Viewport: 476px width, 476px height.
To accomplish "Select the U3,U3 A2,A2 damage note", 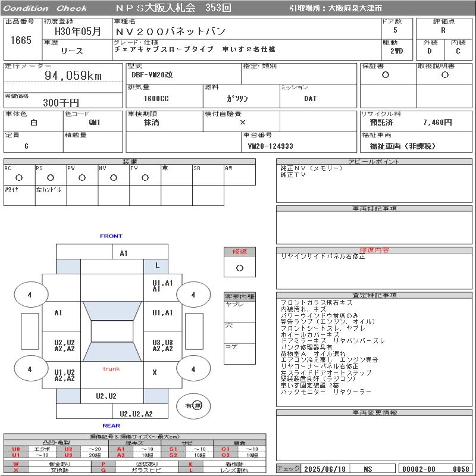I will pyautogui.click(x=162, y=346).
